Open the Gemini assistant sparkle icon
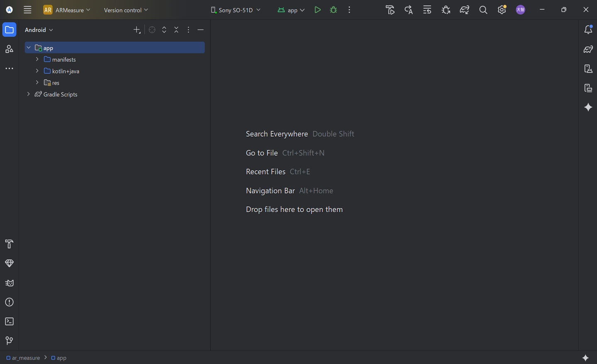Screen dimensions: 597x364 point(588,107)
